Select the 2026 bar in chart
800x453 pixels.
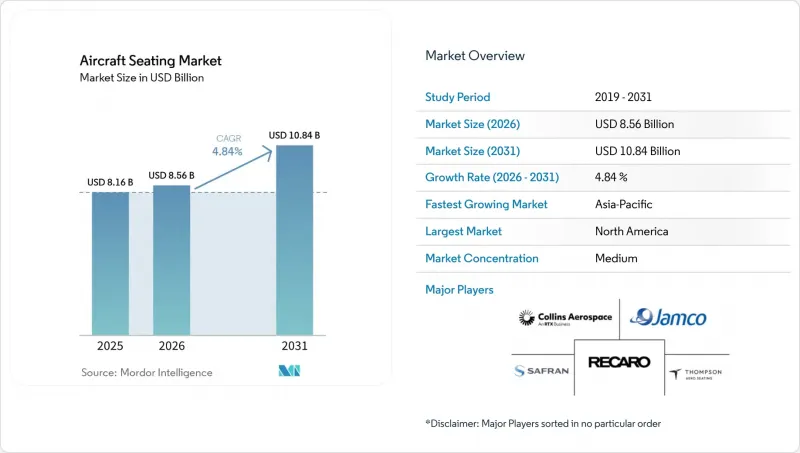pyautogui.click(x=171, y=260)
